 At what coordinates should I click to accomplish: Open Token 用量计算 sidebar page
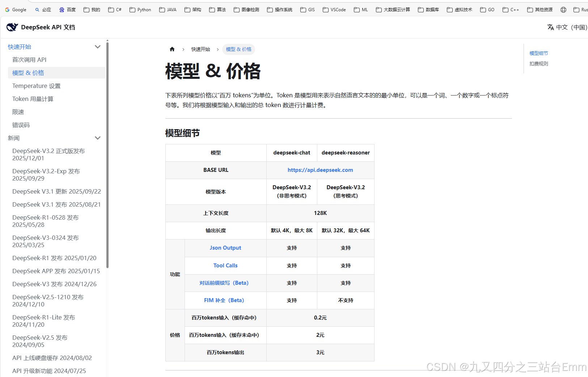coord(57,99)
